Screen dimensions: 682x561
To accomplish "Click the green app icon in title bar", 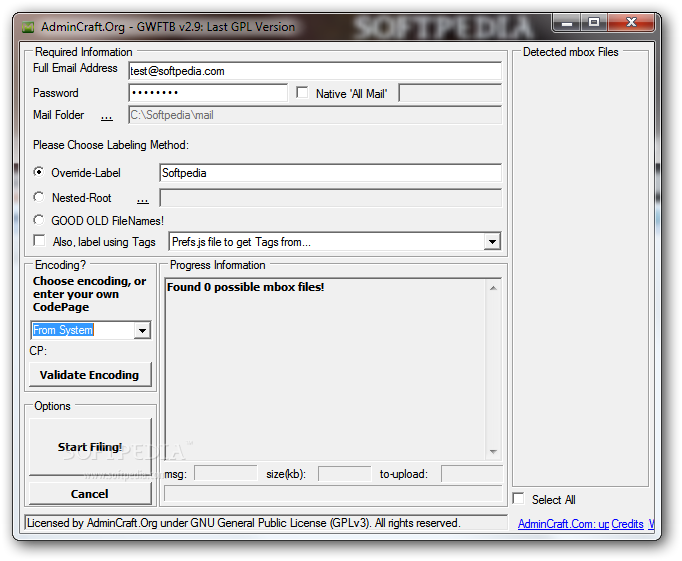I will (28, 27).
